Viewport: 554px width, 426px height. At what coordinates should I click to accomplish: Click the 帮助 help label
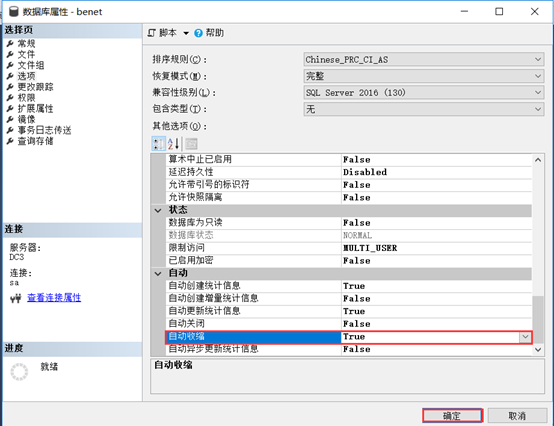[215, 33]
